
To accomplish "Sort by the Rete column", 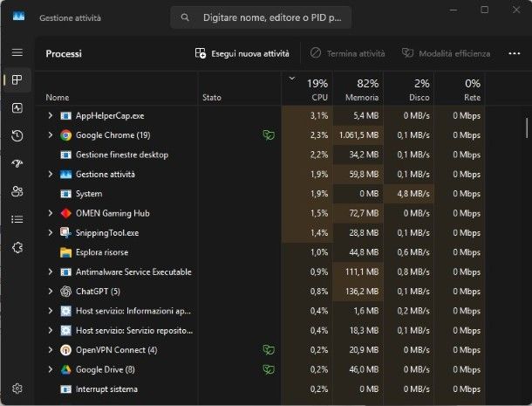I will [460, 89].
